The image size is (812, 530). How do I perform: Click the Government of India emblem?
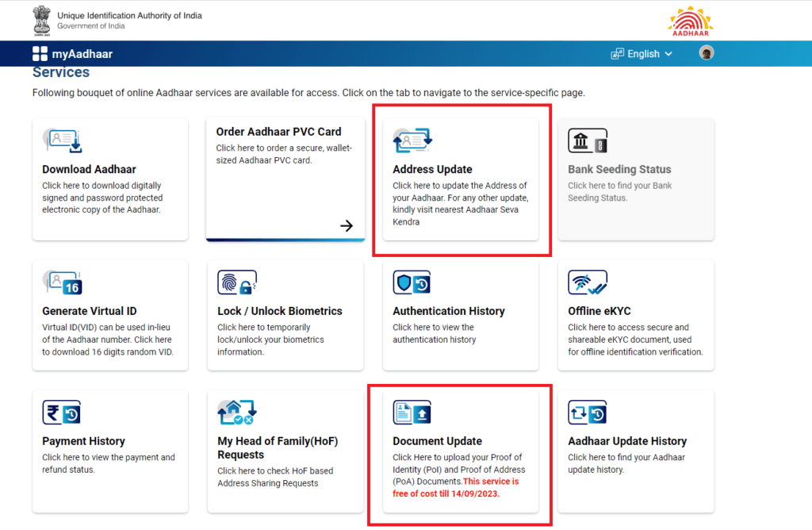[42, 21]
